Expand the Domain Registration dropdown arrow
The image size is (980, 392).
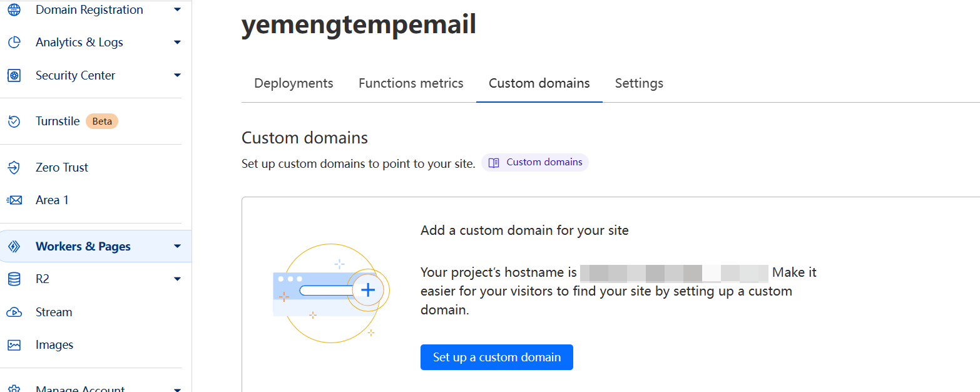177,10
